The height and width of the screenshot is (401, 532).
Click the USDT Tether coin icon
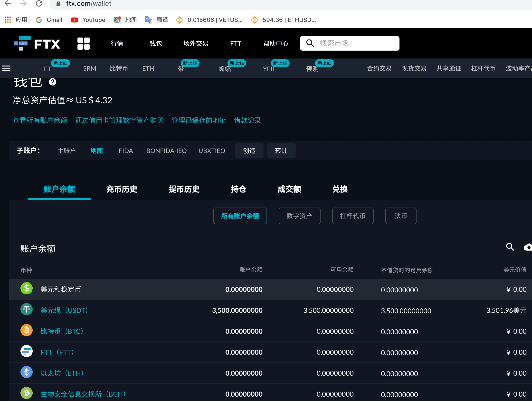[27, 309]
